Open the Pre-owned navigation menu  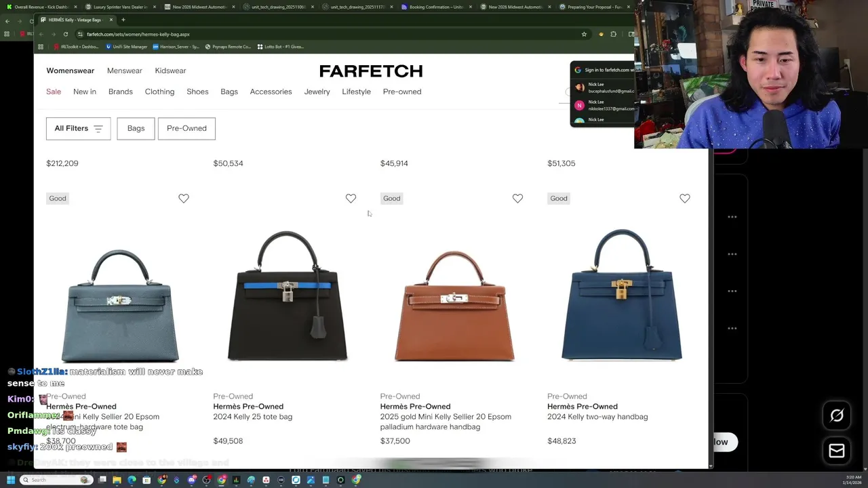(402, 91)
